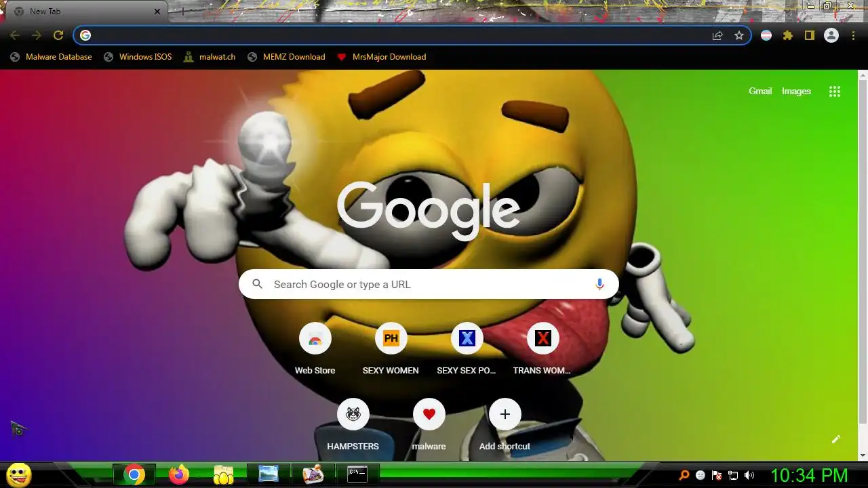Screen dimensions: 868x488
Task: Open the malwat.ch bookmark
Action: coord(210,57)
